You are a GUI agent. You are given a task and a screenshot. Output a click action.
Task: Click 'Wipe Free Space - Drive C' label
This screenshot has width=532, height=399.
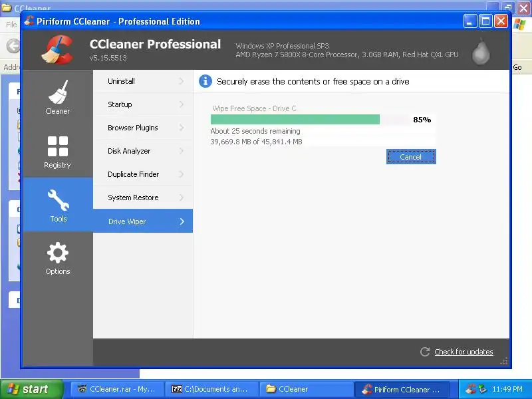254,108
